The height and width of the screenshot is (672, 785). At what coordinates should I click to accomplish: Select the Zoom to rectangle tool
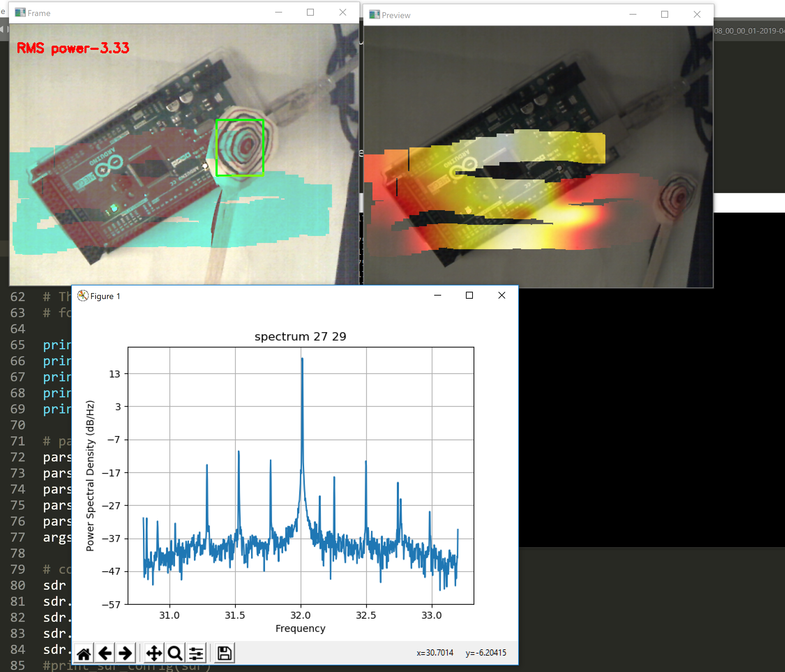(x=175, y=653)
